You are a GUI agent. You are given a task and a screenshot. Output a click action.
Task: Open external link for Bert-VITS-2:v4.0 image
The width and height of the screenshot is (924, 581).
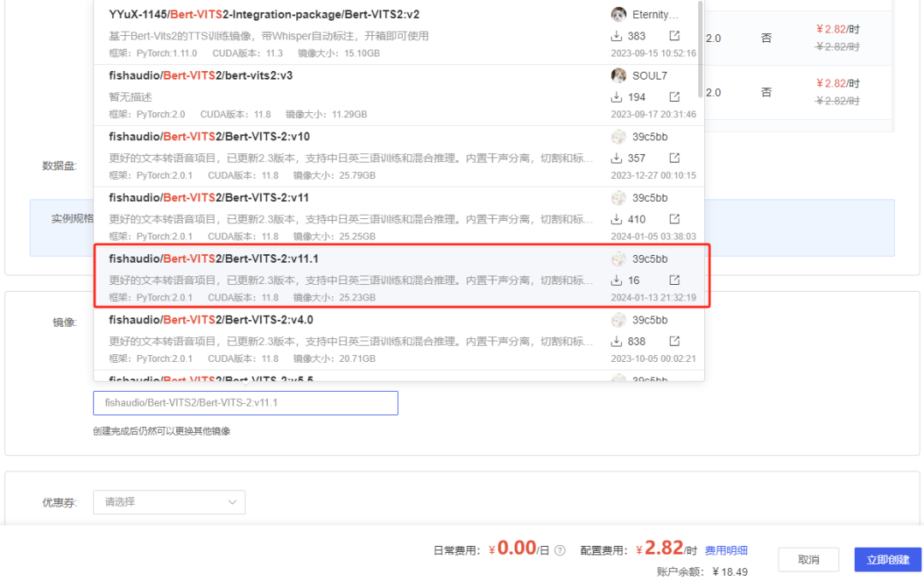(675, 341)
